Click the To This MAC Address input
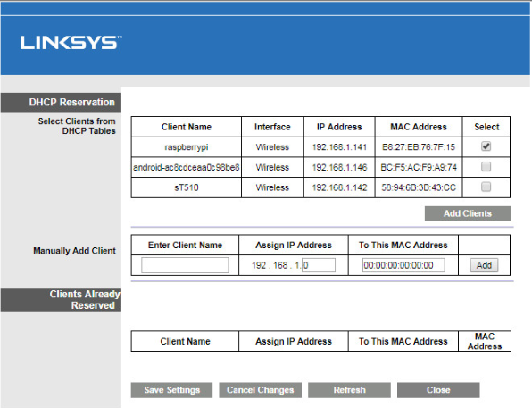Image resolution: width=532 pixels, height=408 pixels. click(403, 265)
